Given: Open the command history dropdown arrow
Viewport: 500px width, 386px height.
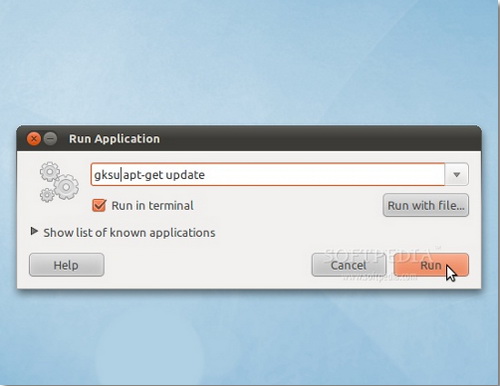Looking at the screenshot, I should click(457, 174).
